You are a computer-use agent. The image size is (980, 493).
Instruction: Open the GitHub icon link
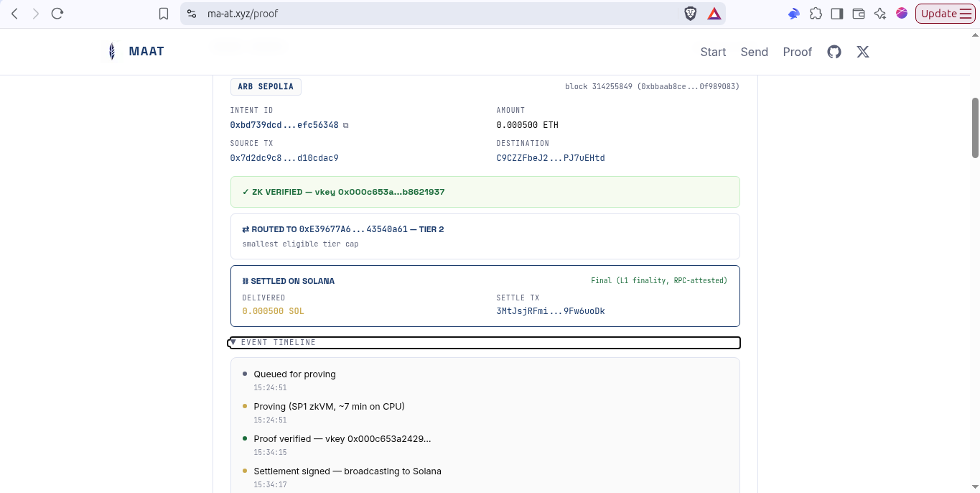click(834, 52)
